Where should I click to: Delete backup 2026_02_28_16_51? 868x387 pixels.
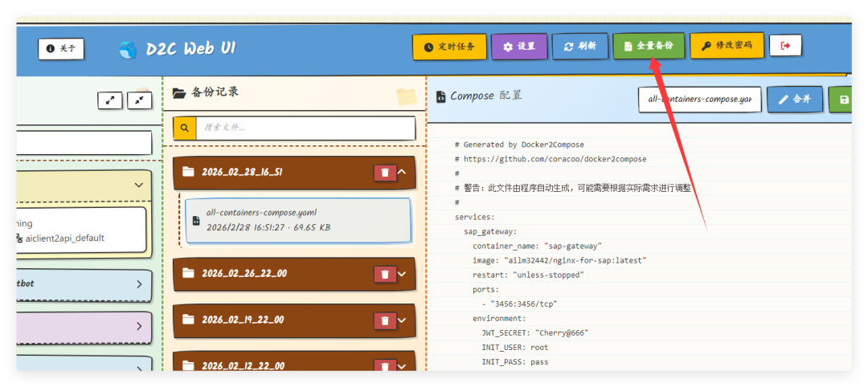[385, 173]
